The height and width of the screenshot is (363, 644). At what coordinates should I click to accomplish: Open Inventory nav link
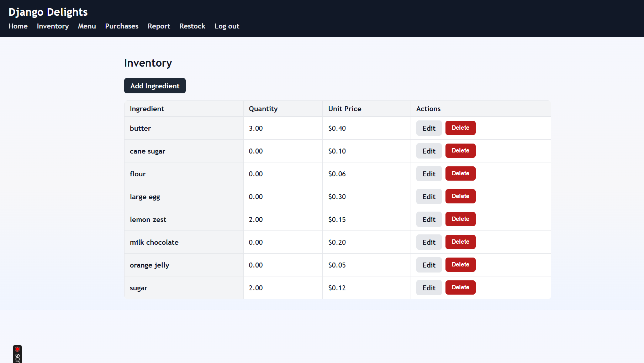coord(53,26)
